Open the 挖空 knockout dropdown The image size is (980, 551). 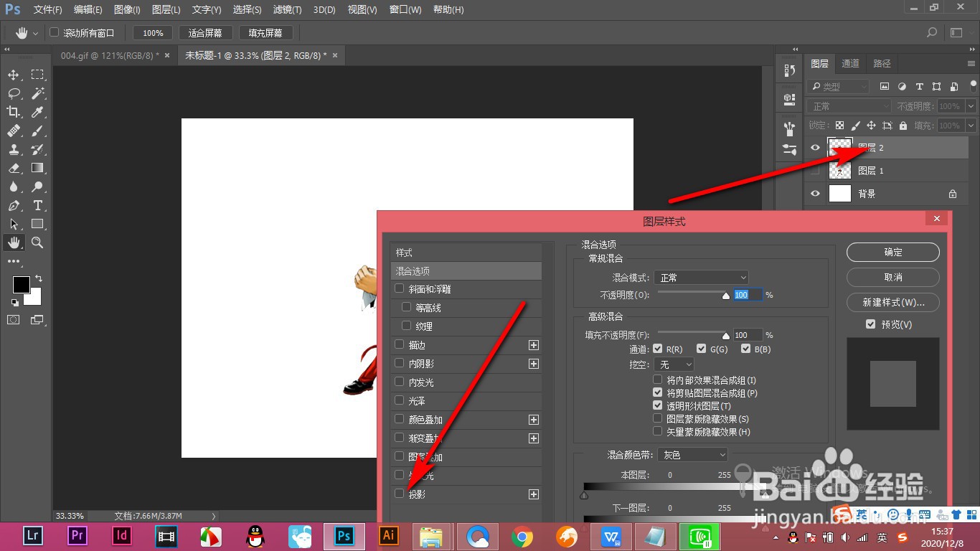(674, 364)
